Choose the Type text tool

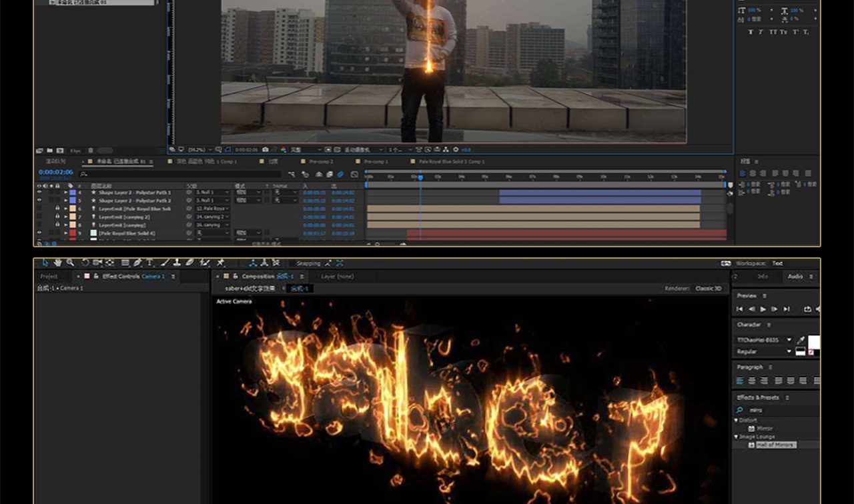pyautogui.click(x=149, y=263)
